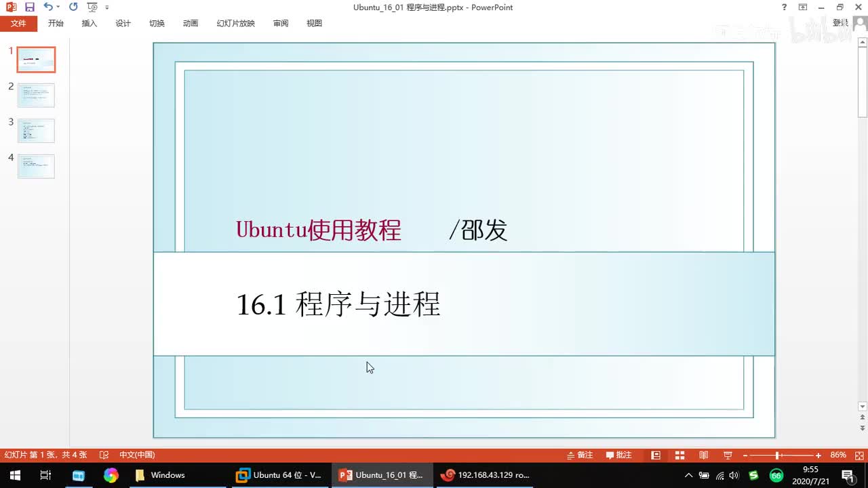Viewport: 868px width, 488px height.
Task: Open Task View on the taskbar
Action: (x=45, y=475)
